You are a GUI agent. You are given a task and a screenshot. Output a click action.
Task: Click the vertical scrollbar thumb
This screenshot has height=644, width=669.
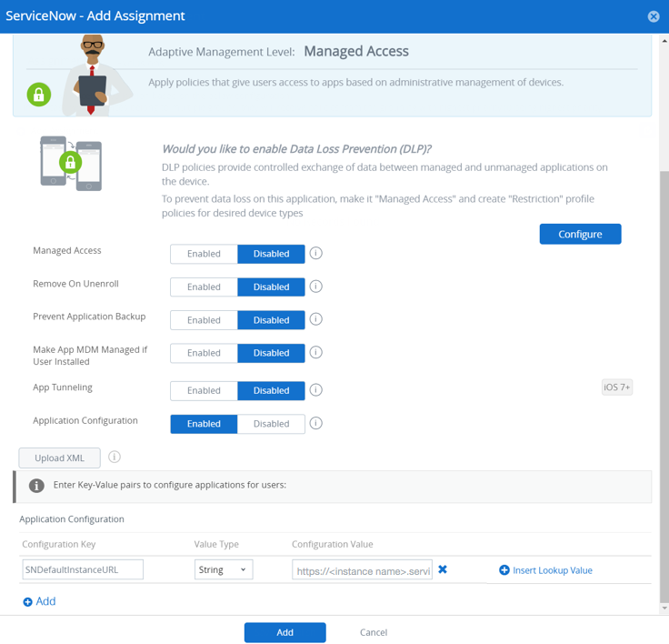[664, 387]
